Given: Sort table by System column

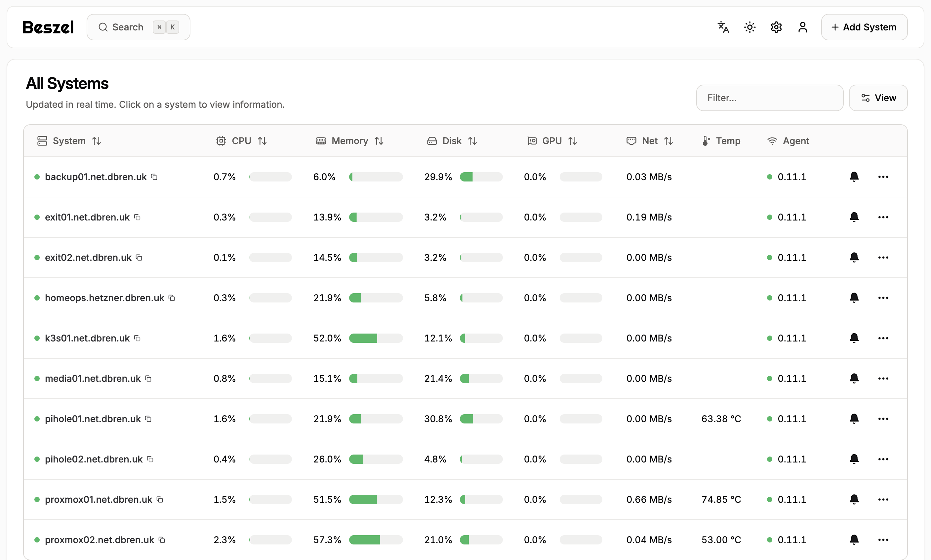Looking at the screenshot, I should (x=69, y=141).
